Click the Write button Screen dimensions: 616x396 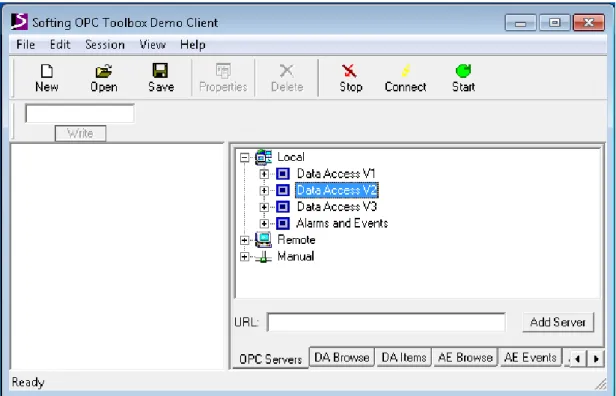80,134
